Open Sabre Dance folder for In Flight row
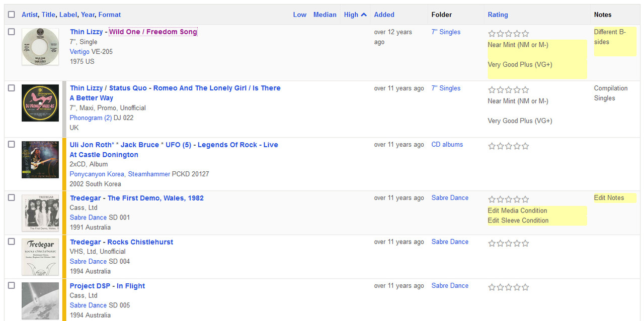The image size is (644, 321). [450, 285]
